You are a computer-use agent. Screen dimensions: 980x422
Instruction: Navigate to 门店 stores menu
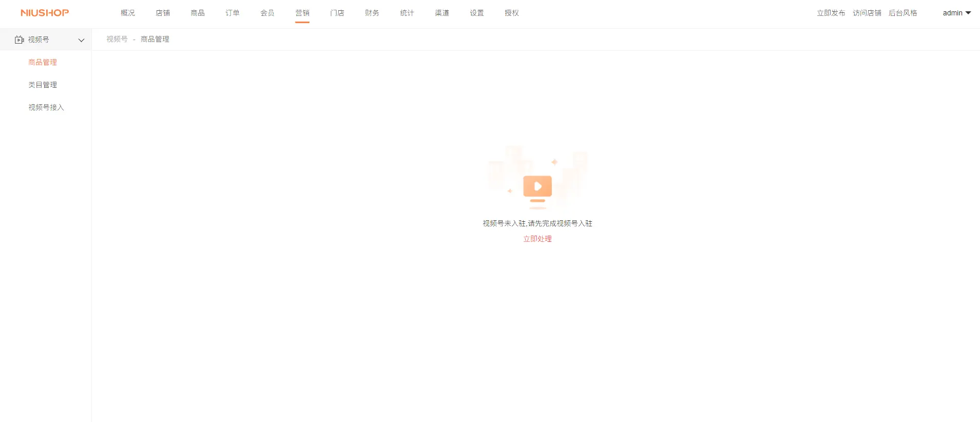point(337,13)
